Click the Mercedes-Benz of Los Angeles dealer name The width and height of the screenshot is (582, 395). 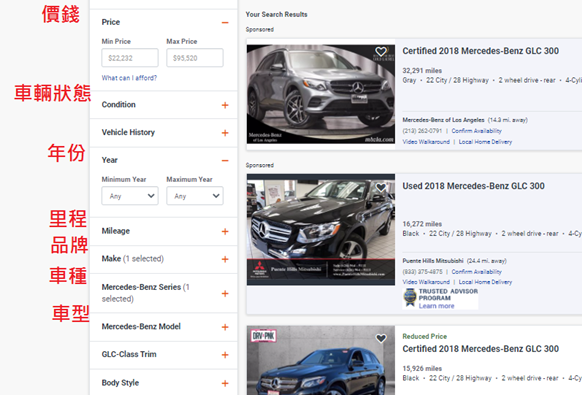tap(444, 120)
